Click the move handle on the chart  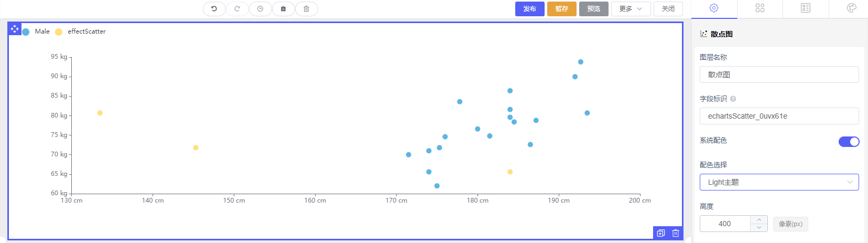[x=15, y=29]
